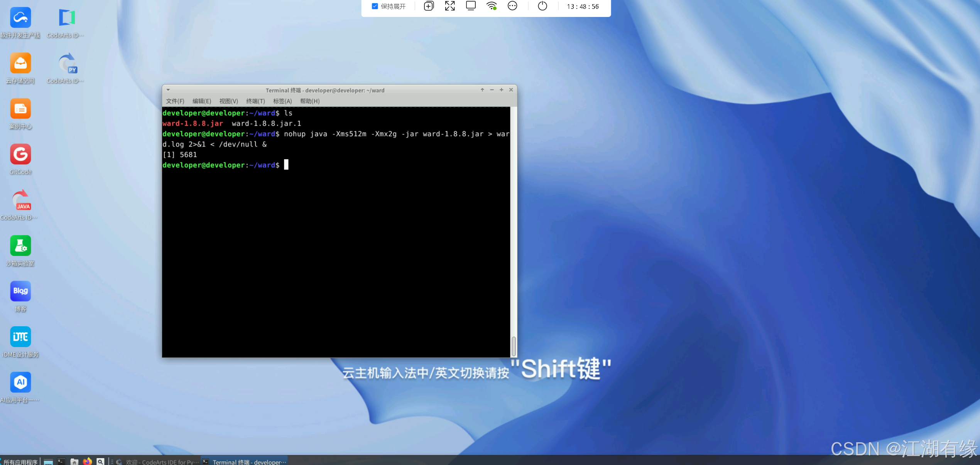Open the 所有应用程序 applications menu
Screen dimensions: 980x465
(x=20, y=462)
